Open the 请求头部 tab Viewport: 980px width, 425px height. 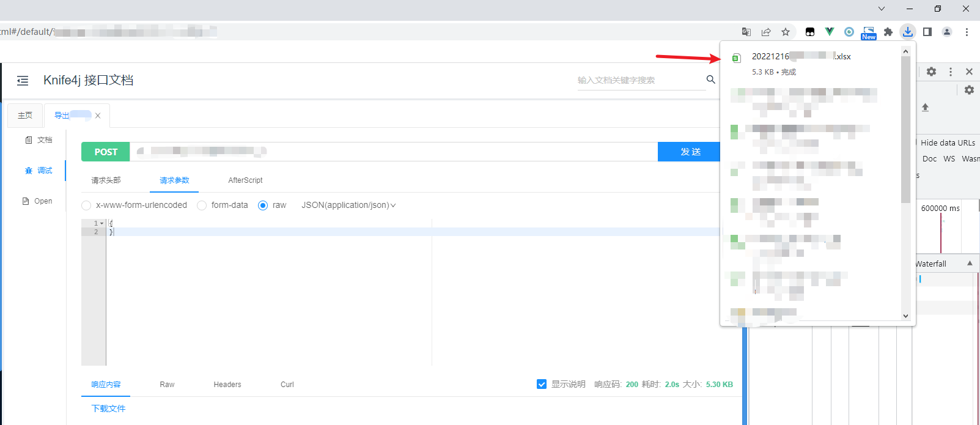click(x=106, y=180)
